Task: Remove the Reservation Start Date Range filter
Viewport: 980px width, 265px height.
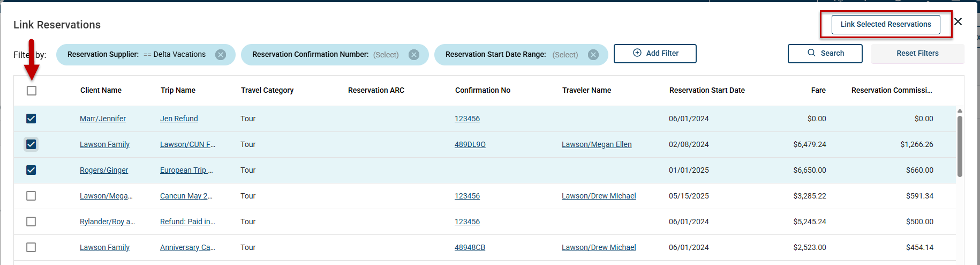Action: (x=593, y=55)
